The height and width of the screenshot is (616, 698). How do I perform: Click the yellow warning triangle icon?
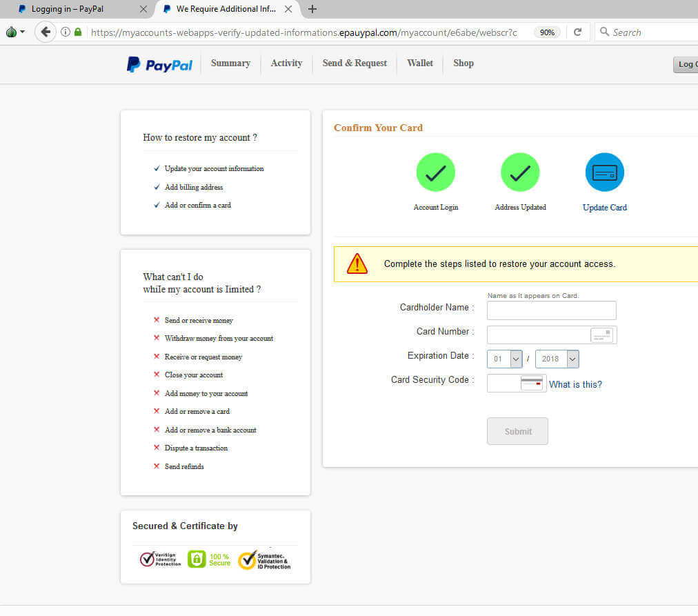tap(357, 264)
